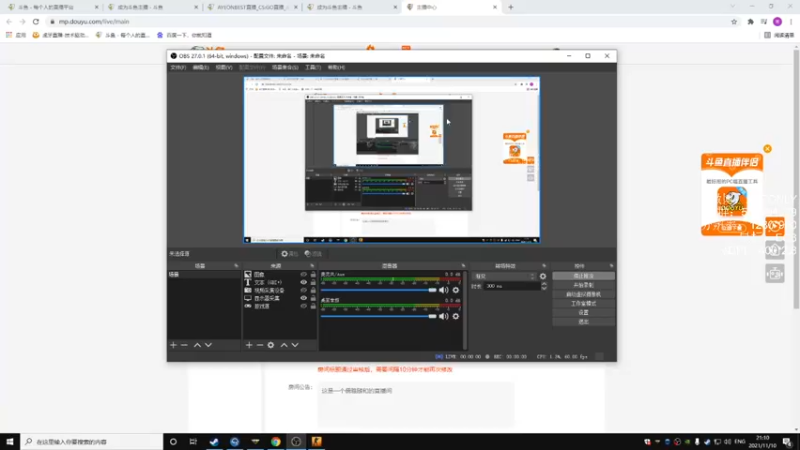The image size is (800, 450).
Task: Move the scene down using the Scenes panel down arrow
Action: [208, 345]
